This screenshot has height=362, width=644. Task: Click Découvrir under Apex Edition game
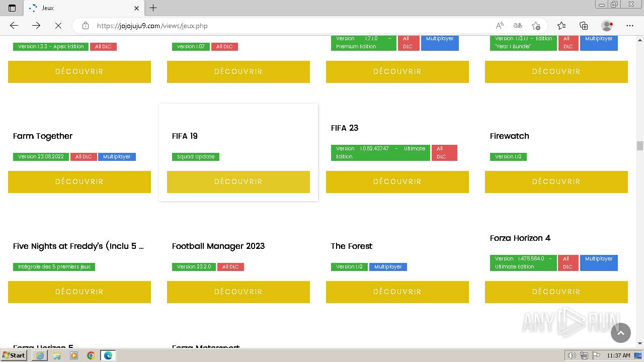(x=79, y=72)
